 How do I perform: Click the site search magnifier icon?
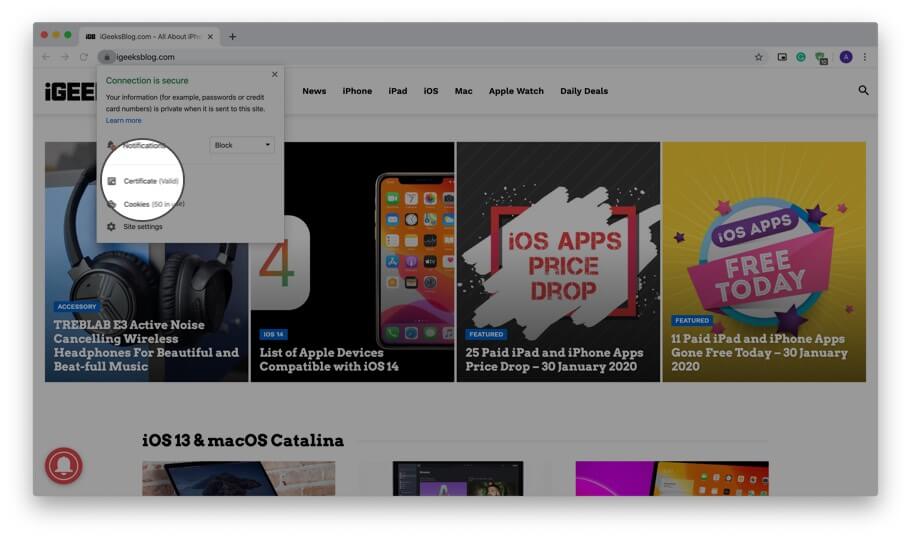click(863, 90)
